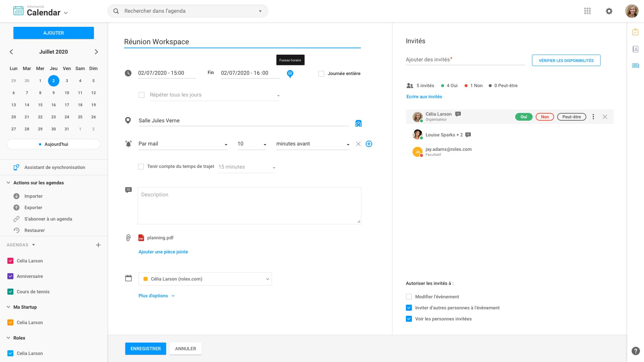Add another reminder with plus icon
Viewport: 644px width, 362px height.
click(369, 144)
